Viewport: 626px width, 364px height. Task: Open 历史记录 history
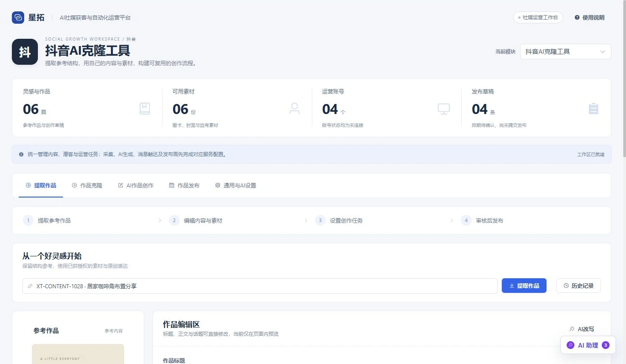[x=579, y=286]
